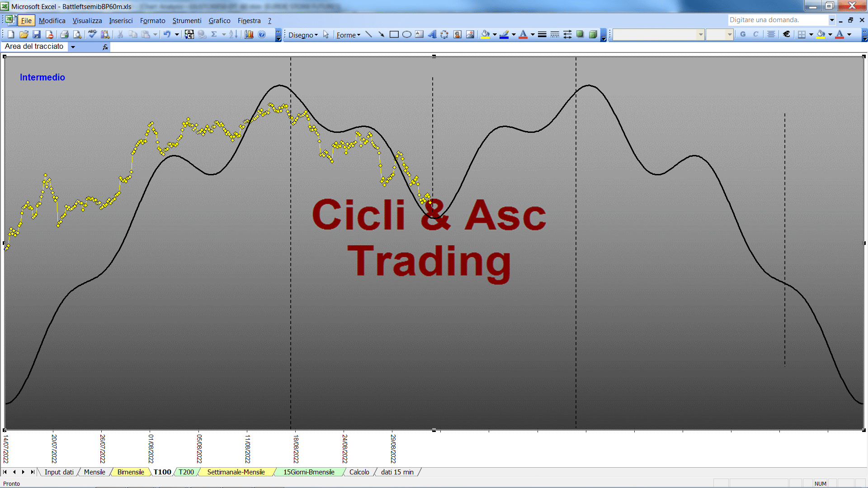Screen dimensions: 868x488
Task: Switch to the Bimensile sheet tab
Action: [131, 472]
